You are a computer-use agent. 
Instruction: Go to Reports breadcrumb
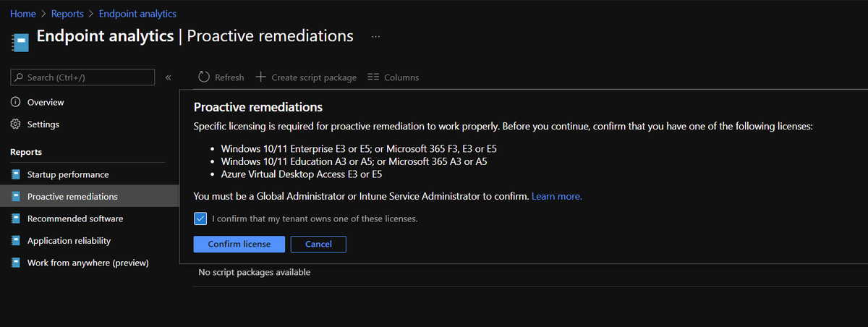click(67, 14)
